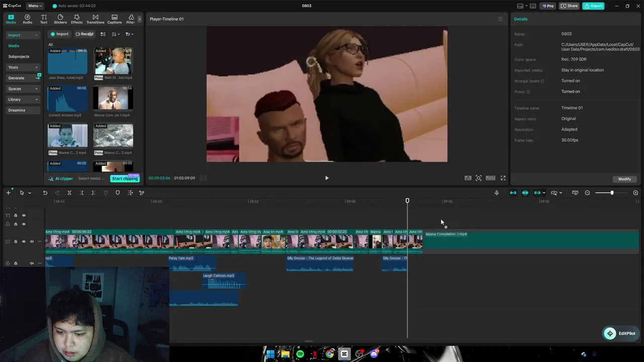The image size is (644, 362).
Task: Select the Jazz Snea...mp3 media thumbnail
Action: tap(67, 61)
